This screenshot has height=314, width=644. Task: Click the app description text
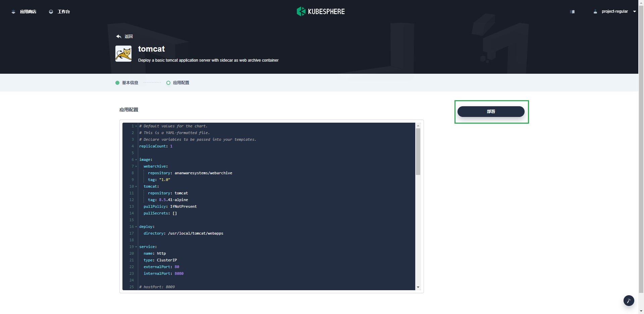click(x=208, y=60)
